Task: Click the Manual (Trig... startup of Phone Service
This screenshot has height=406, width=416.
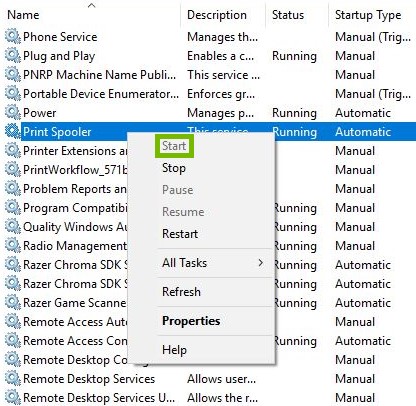Action: tap(373, 37)
